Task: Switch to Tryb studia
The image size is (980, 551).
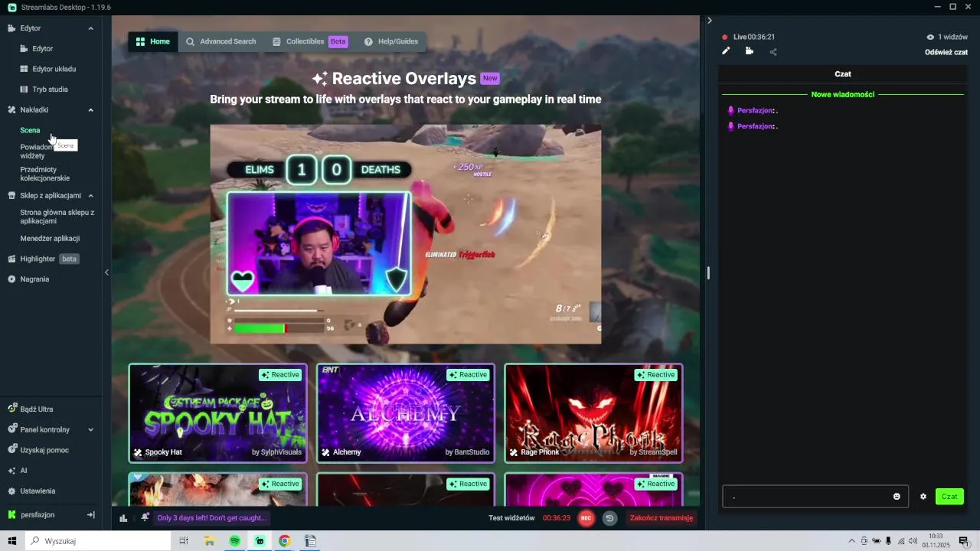Action: tap(44, 90)
